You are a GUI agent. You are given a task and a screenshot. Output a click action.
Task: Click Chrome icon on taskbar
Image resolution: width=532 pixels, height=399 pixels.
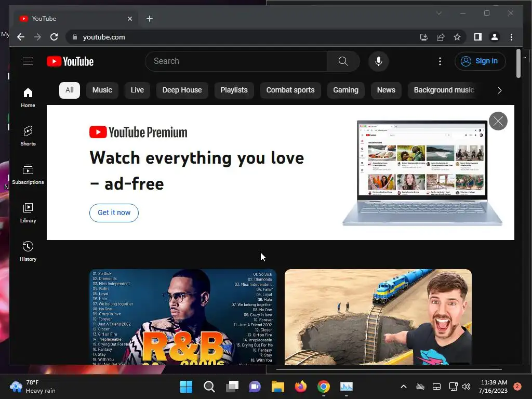(324, 387)
